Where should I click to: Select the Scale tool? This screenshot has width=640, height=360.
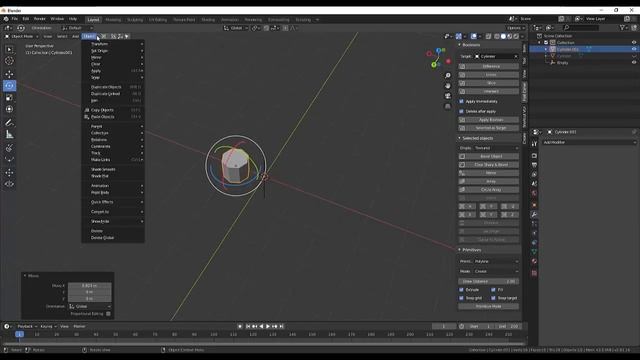[9, 98]
